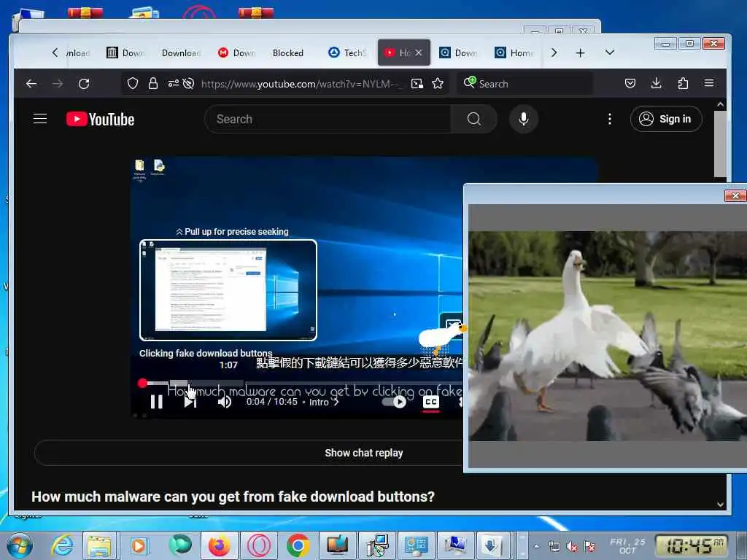Open the Windows Start menu
The width and height of the screenshot is (747, 560).
click(x=20, y=545)
